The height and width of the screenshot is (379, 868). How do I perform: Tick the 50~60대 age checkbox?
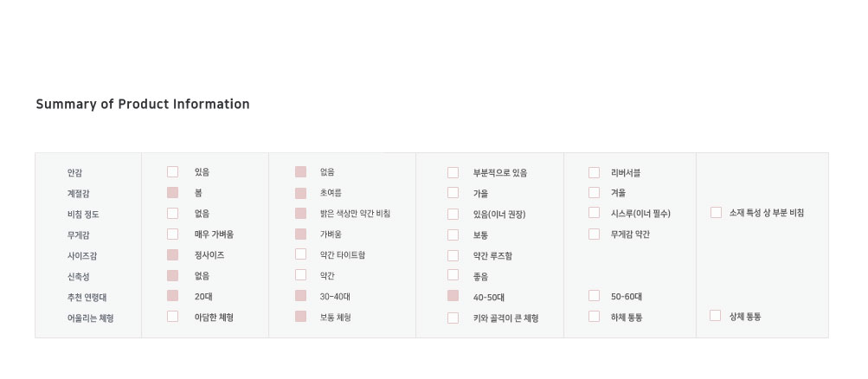coord(595,296)
